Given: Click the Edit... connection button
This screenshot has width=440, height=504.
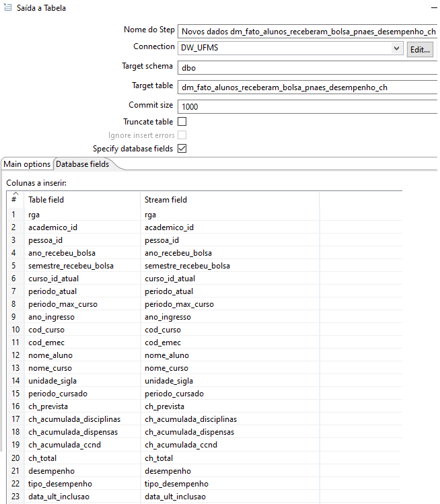Looking at the screenshot, I should 420,50.
